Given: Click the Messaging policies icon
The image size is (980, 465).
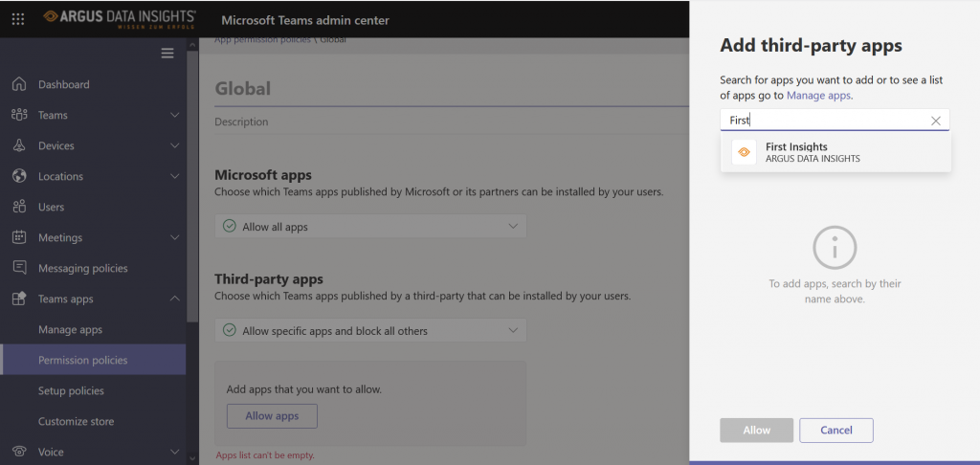Looking at the screenshot, I should [x=19, y=268].
